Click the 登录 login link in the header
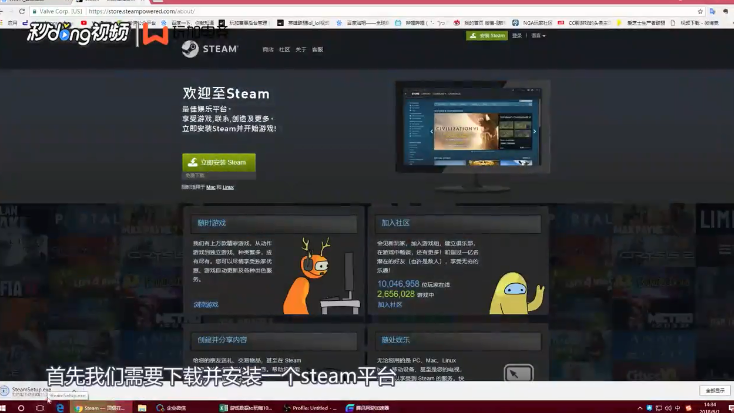Viewport: 734px width, 413px height. pyautogui.click(x=517, y=36)
